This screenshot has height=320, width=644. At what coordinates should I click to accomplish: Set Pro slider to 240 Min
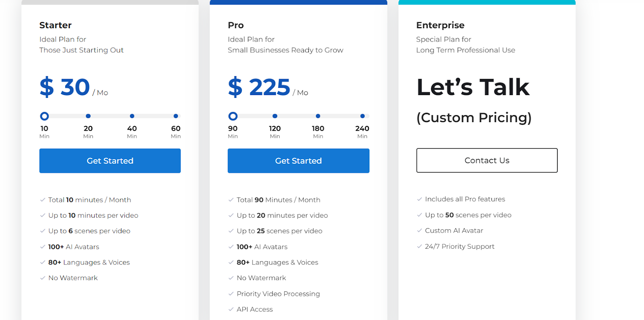tap(362, 116)
